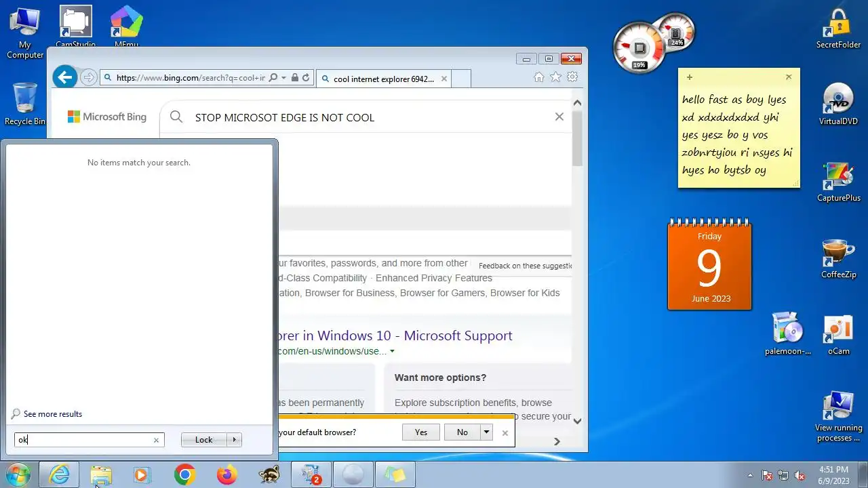Click No on default browser prompt
Screen dimensions: 868x488
(462, 432)
